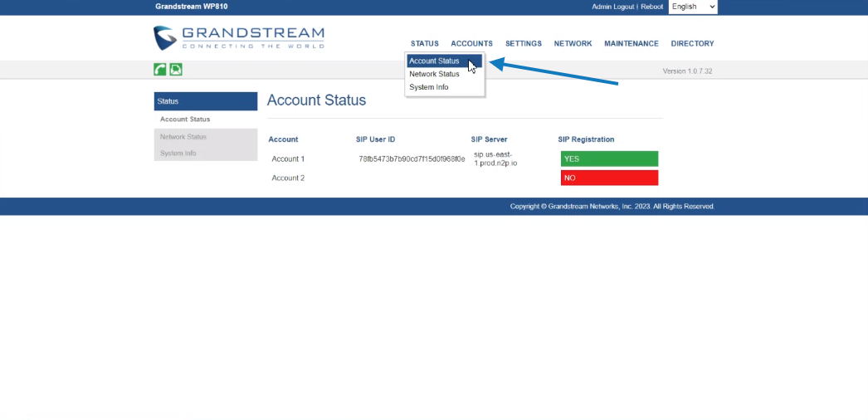Select Account Status in the dropdown menu

click(445, 61)
